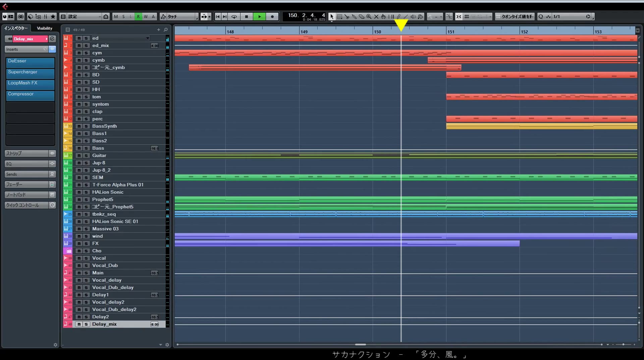644x360 pixels.
Task: Open the Compressor insert slot
Action: point(30,96)
